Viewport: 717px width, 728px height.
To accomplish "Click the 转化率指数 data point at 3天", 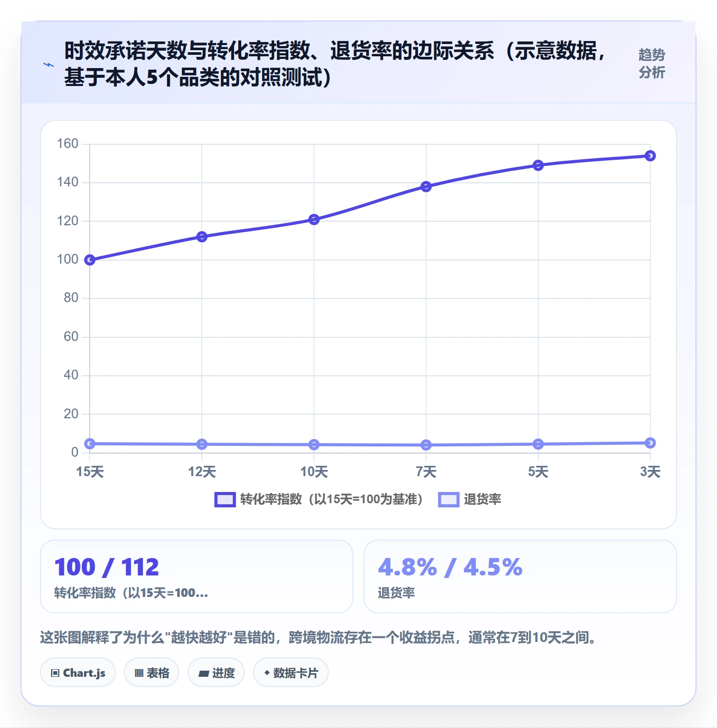I will pyautogui.click(x=650, y=156).
